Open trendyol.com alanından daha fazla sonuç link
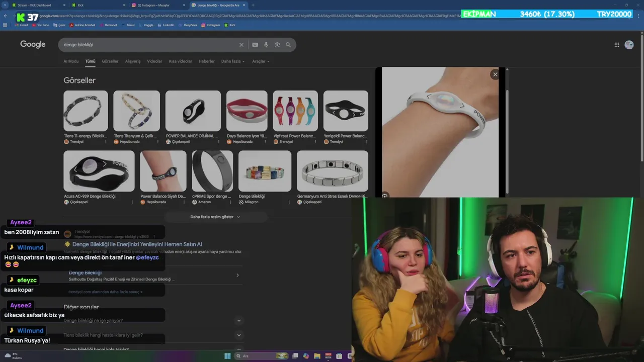The image size is (644, 362). click(x=105, y=292)
